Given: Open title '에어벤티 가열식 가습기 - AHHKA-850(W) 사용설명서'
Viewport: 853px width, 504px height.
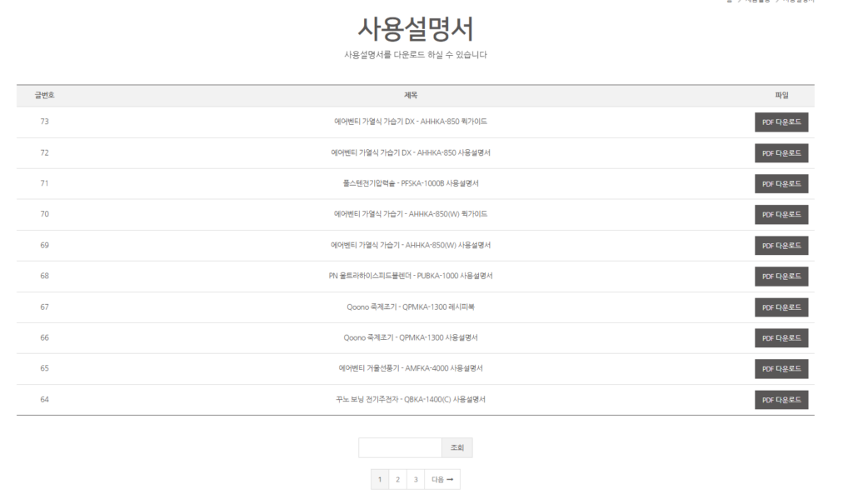Looking at the screenshot, I should pos(411,245).
